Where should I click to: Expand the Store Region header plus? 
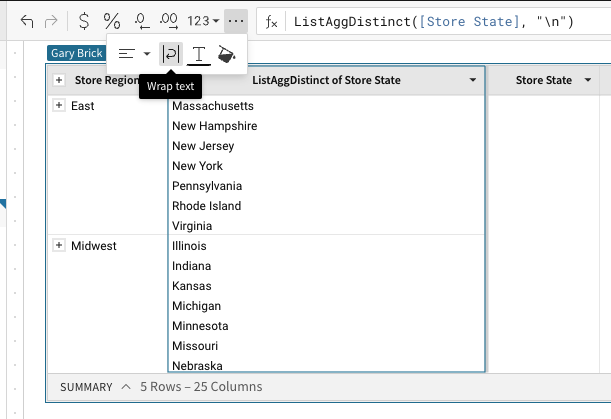tap(59, 80)
